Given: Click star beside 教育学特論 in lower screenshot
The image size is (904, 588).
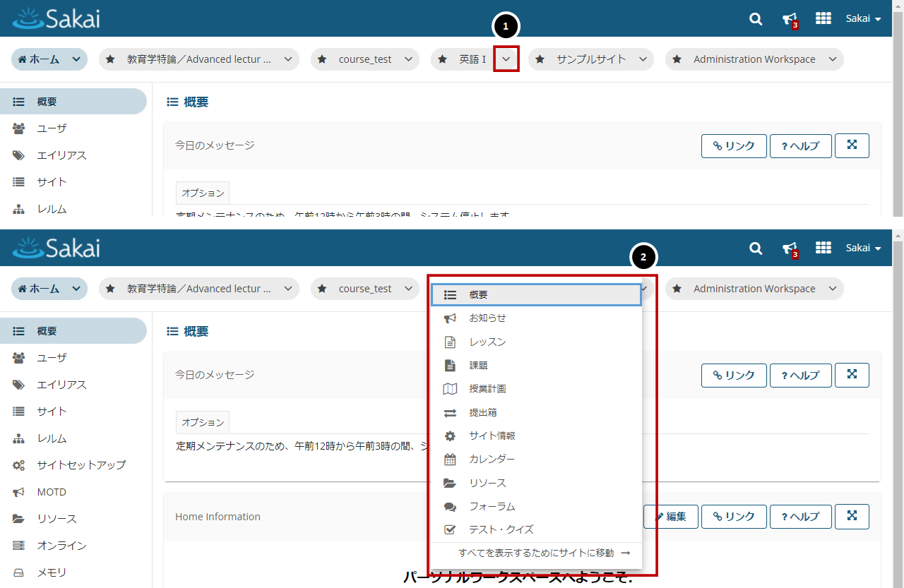Looking at the screenshot, I should [x=111, y=289].
